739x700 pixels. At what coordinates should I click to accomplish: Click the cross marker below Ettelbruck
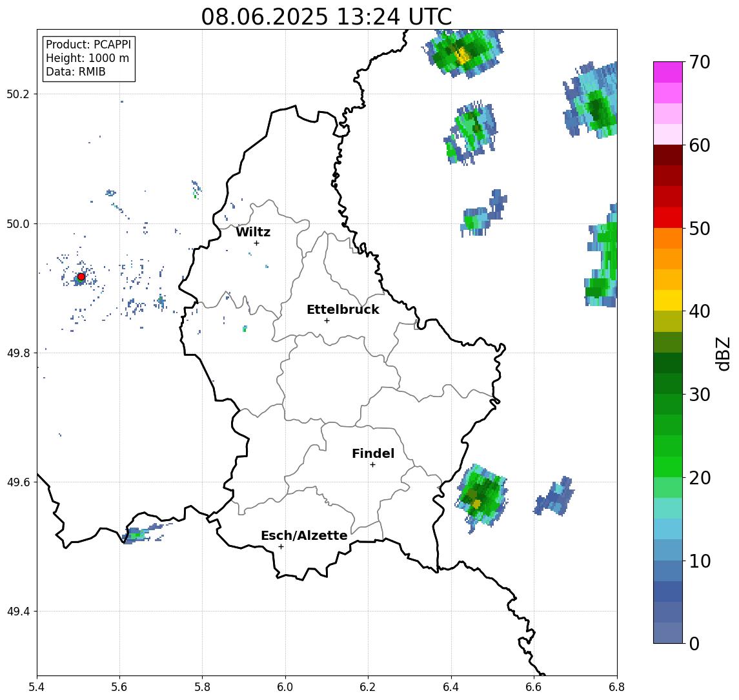[x=327, y=321]
